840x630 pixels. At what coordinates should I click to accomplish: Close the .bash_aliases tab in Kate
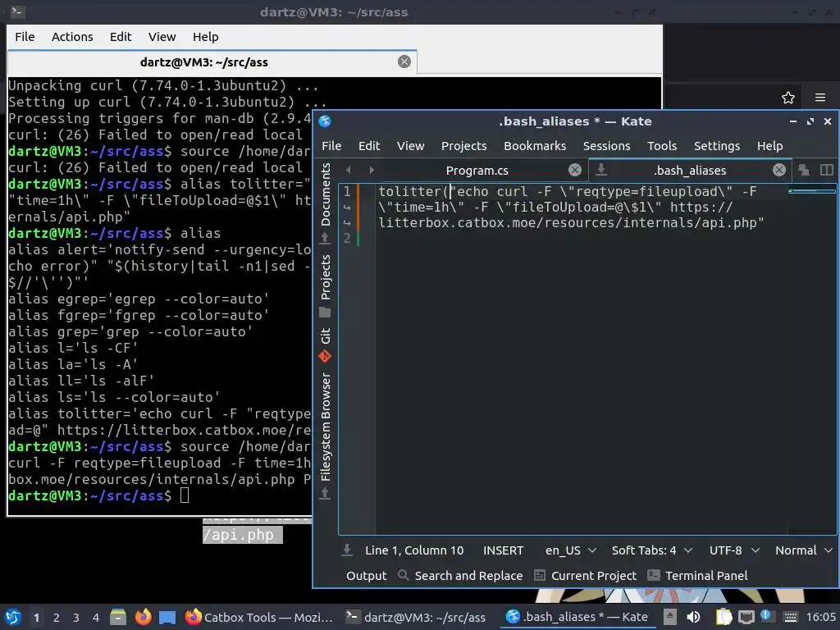779,171
